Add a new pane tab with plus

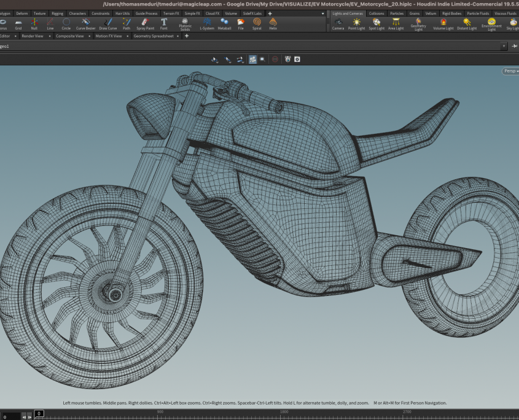pos(187,36)
